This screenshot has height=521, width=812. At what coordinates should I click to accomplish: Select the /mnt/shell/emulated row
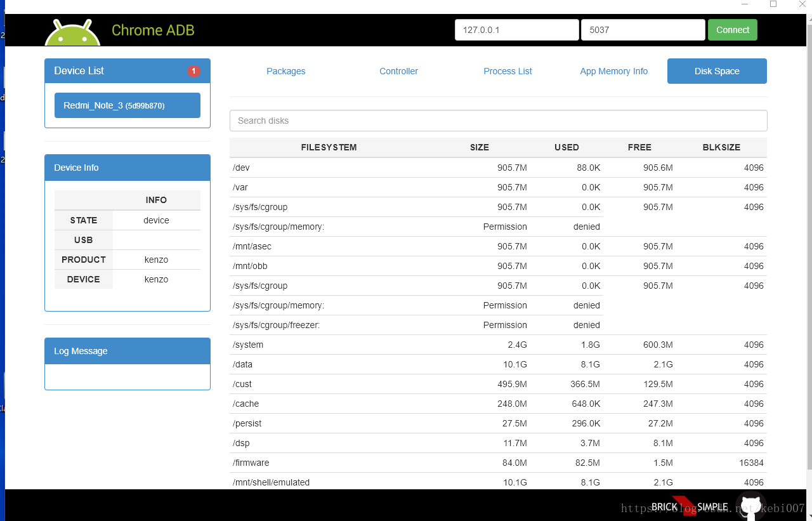pos(499,481)
